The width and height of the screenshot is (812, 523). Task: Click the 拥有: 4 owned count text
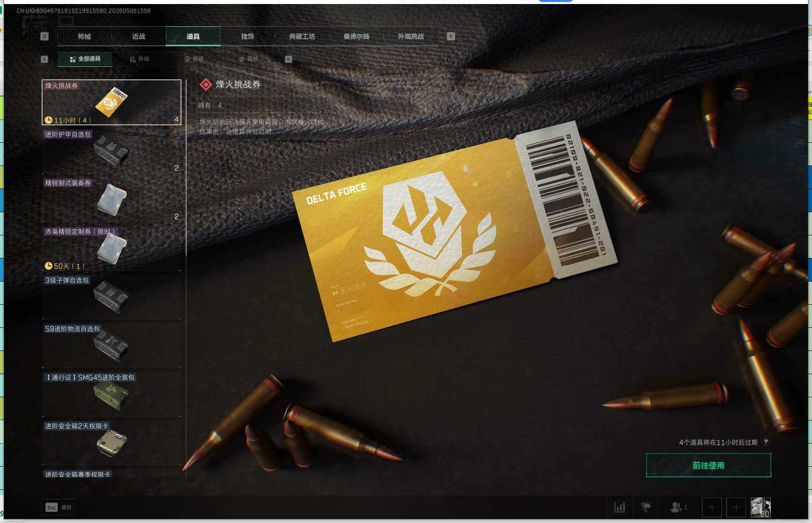(x=210, y=105)
